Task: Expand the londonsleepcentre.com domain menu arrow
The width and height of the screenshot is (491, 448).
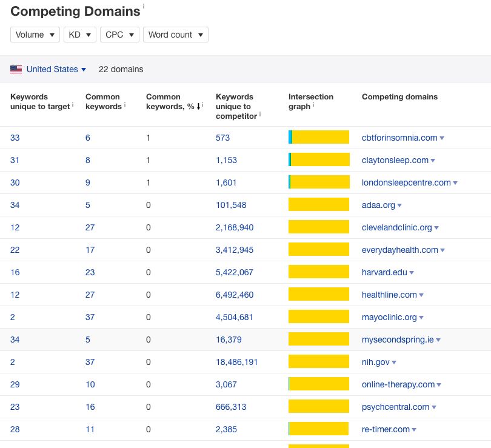Action: pyautogui.click(x=455, y=183)
